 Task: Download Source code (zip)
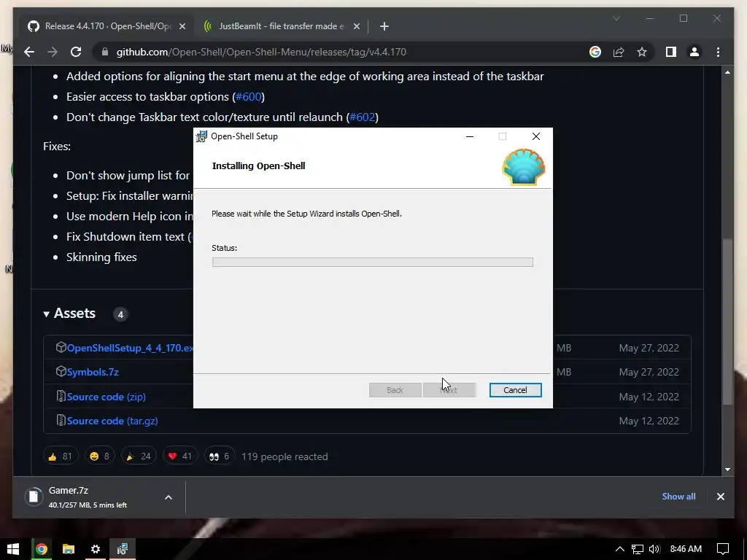(x=107, y=397)
